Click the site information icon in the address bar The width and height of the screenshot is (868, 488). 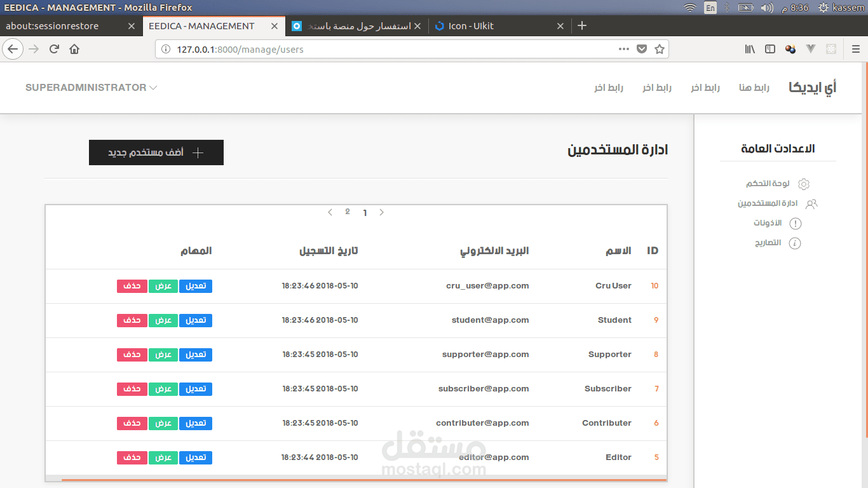[x=166, y=48]
